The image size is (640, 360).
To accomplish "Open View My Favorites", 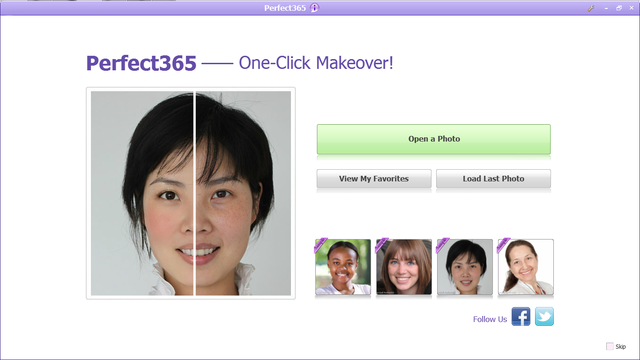I will 374,179.
